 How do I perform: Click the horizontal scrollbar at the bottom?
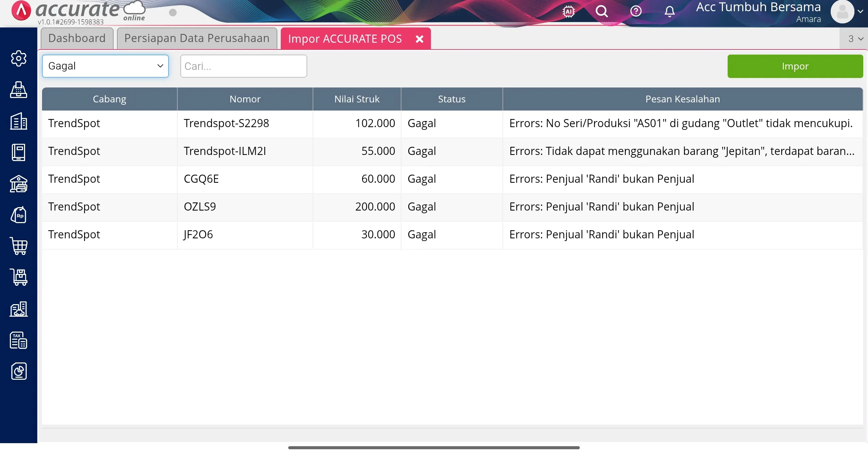click(434, 448)
